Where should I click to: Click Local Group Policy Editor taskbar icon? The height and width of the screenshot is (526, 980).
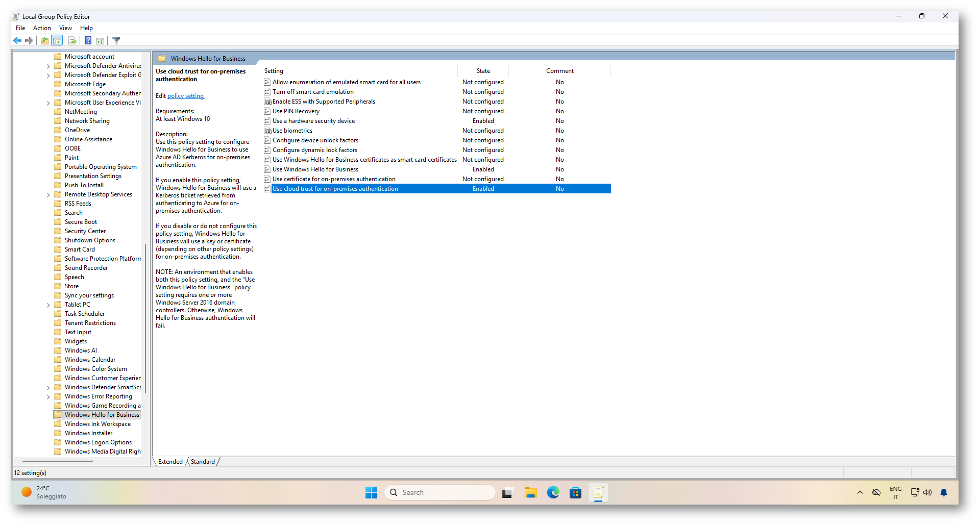click(598, 492)
